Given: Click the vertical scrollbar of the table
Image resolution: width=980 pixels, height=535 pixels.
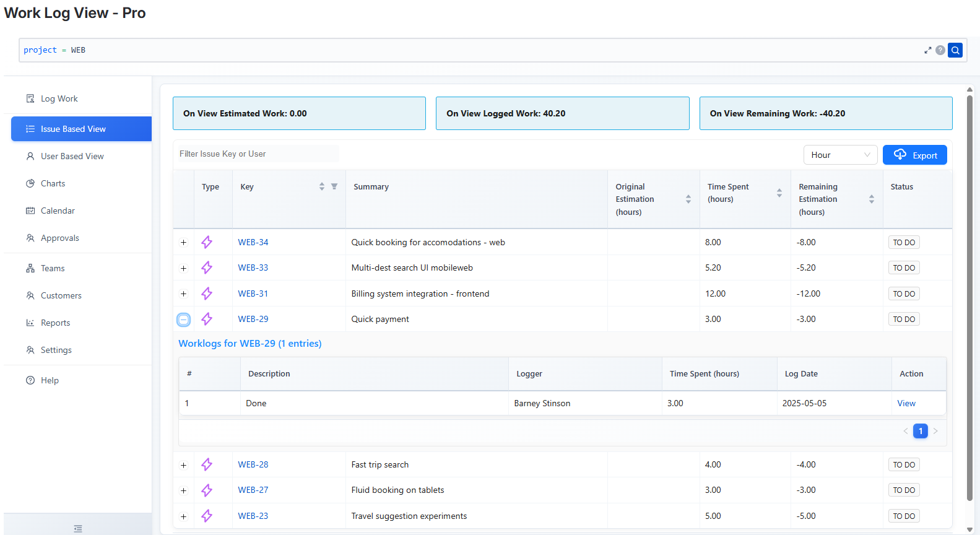Looking at the screenshot, I should [x=969, y=297].
